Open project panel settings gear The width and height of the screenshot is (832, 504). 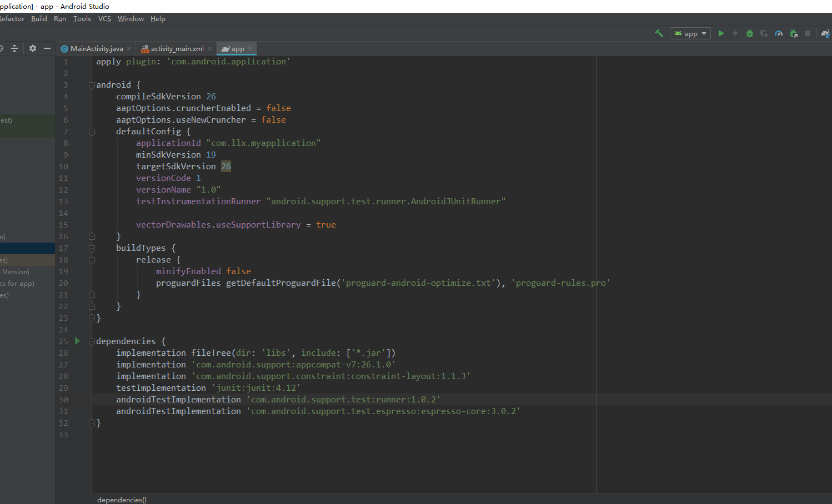33,48
